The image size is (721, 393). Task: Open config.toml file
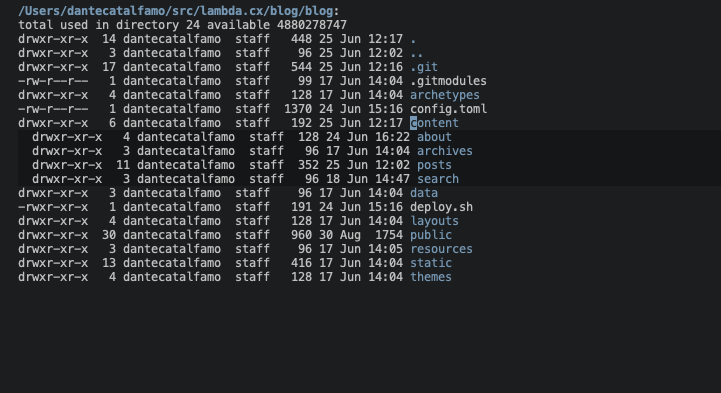pos(448,109)
